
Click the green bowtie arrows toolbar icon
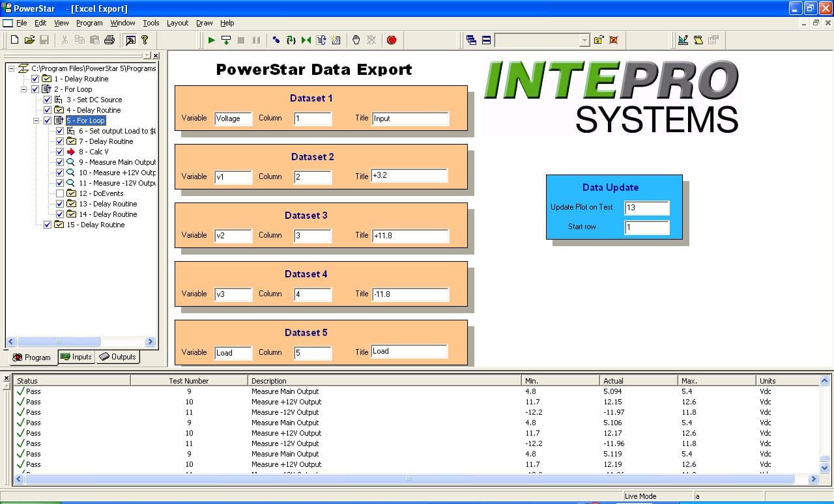click(x=306, y=40)
